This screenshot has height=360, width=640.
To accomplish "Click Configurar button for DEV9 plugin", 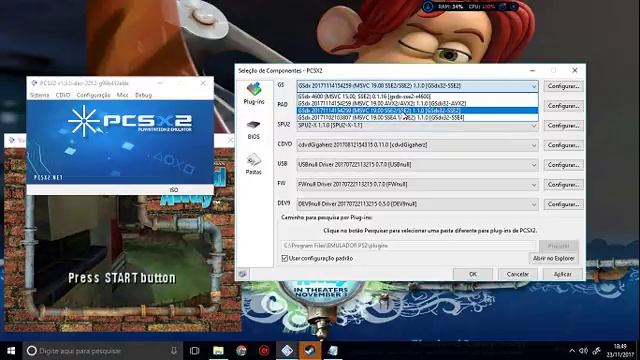I will click(563, 204).
